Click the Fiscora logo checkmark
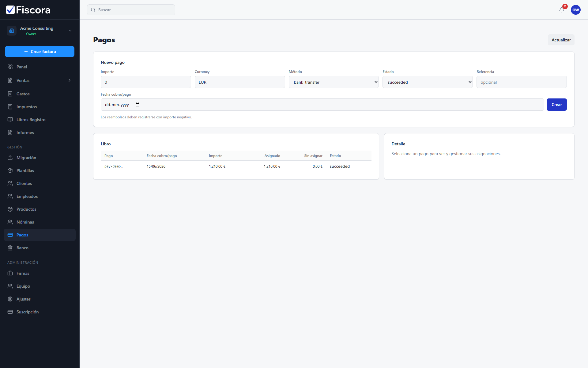 10,10
